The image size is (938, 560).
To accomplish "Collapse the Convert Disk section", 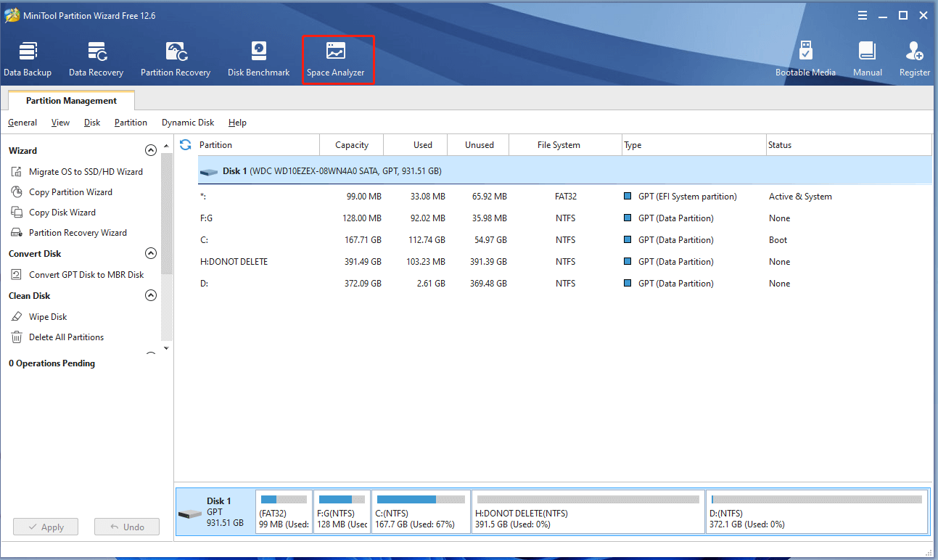I will coord(151,254).
